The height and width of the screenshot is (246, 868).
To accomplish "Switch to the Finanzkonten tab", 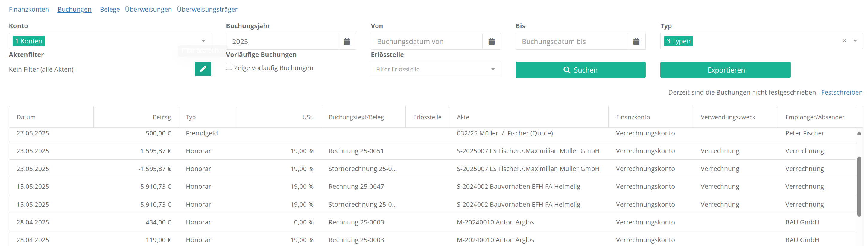I will tap(29, 10).
